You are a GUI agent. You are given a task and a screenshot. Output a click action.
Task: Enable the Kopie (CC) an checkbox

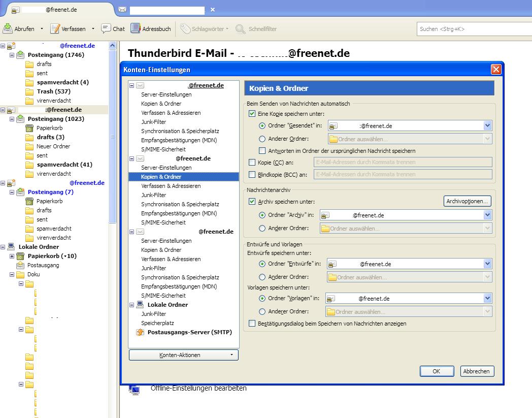click(252, 163)
